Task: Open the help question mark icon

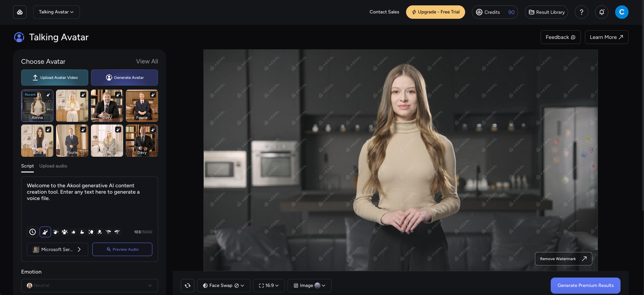Action: tap(582, 12)
